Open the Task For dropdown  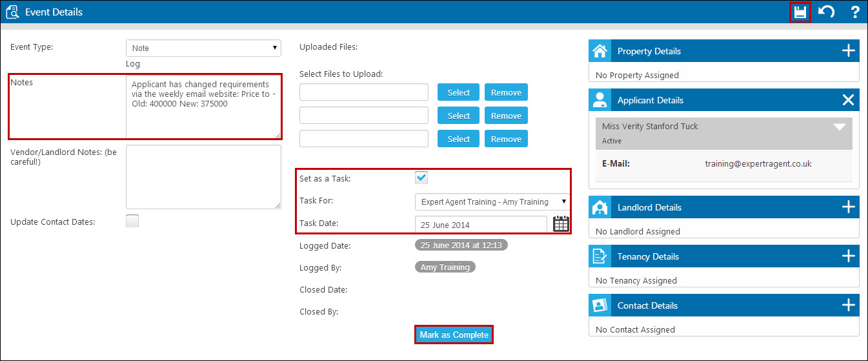point(492,201)
